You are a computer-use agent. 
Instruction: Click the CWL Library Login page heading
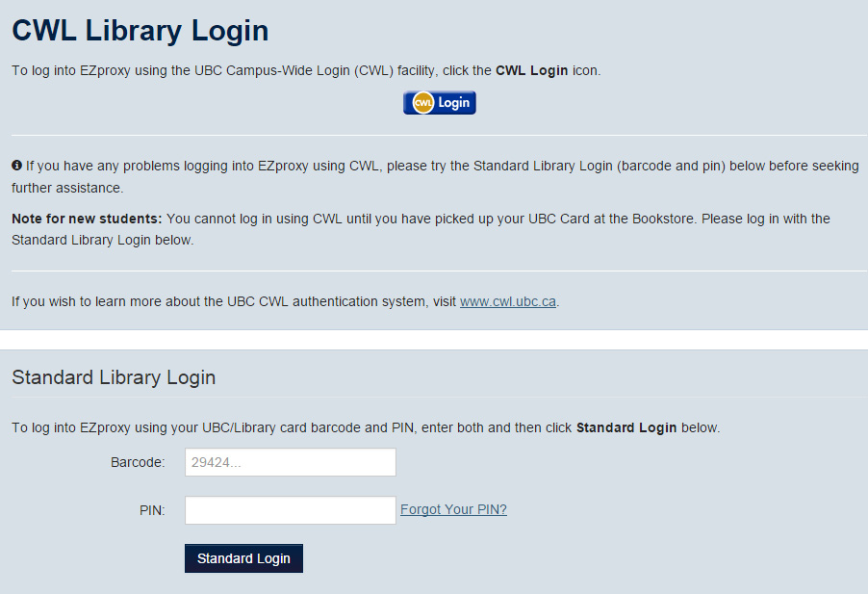pos(140,31)
